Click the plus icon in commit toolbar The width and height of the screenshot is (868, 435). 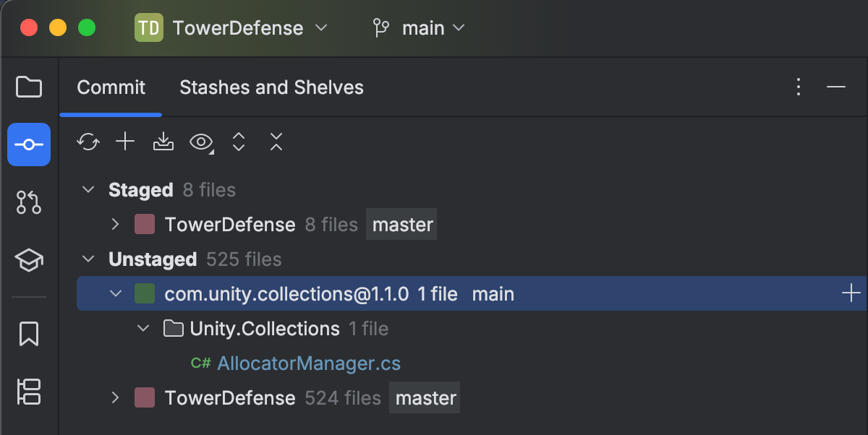point(126,142)
